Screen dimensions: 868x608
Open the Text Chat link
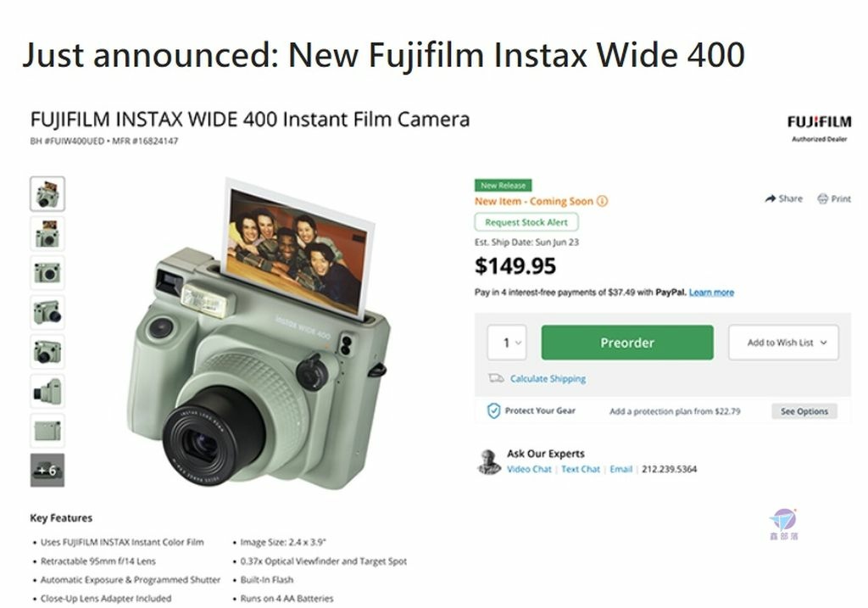pos(580,469)
